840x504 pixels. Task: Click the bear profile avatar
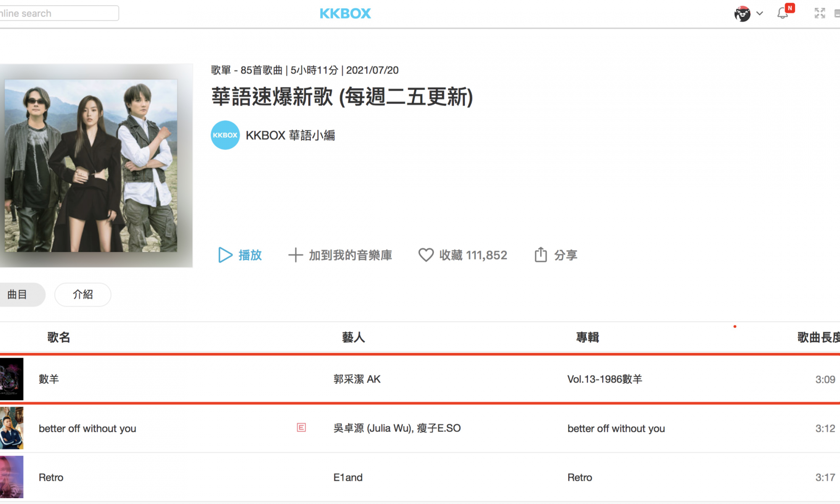[742, 13]
